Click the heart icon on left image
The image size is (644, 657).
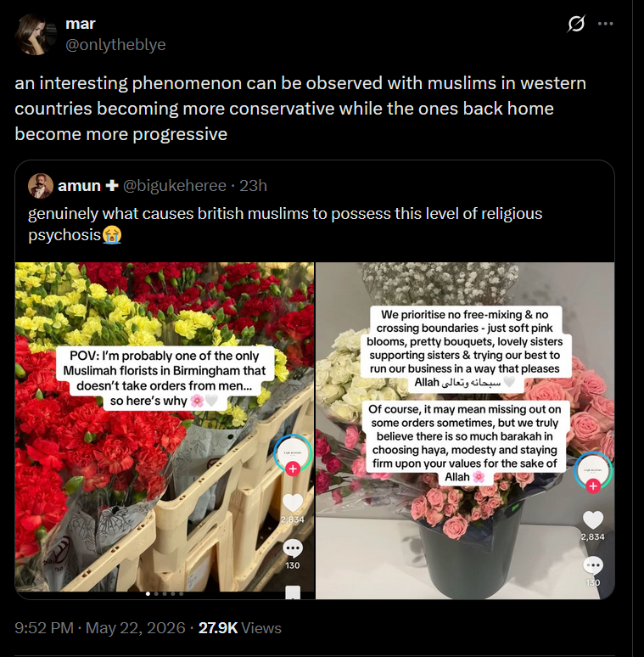pyautogui.click(x=293, y=503)
